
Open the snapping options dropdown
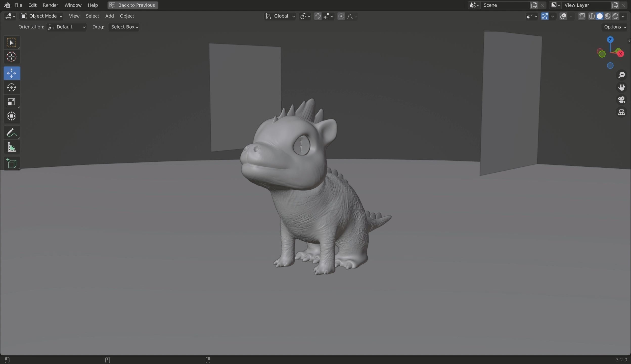[328, 16]
